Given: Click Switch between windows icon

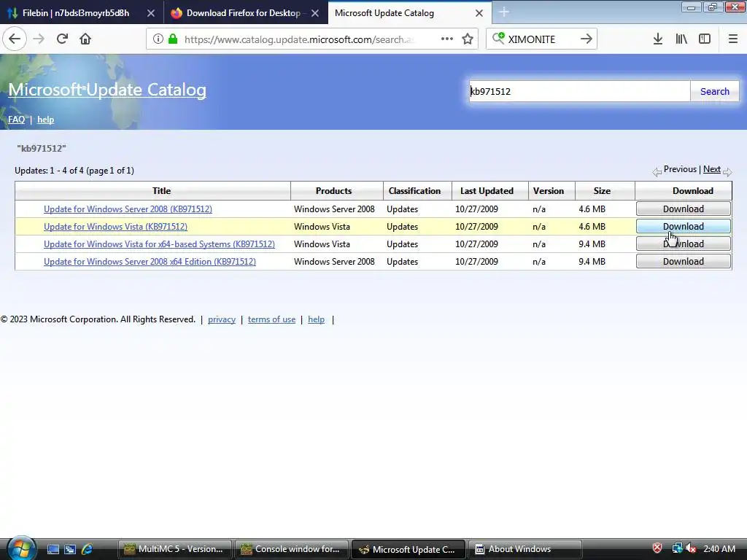Looking at the screenshot, I should click(70, 550).
